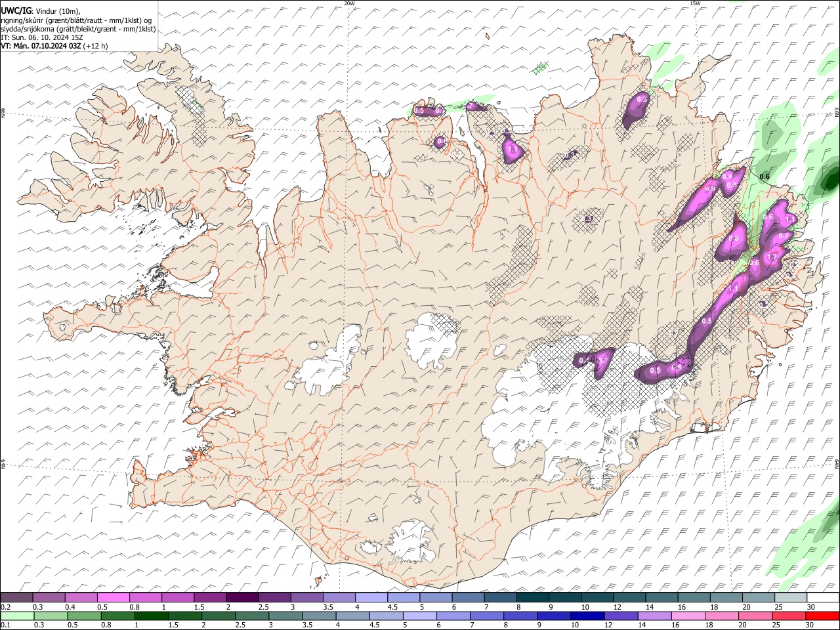Screen dimensions: 840x630
Task: Click the valid time 'VT: Mán. 07.10.2024 03Z (+12 h)'
Action: coord(54,46)
